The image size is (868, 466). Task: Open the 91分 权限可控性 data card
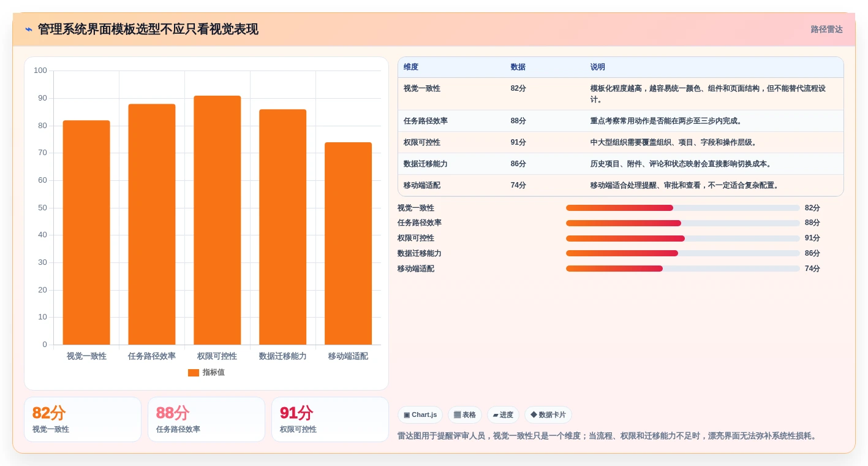(330, 419)
